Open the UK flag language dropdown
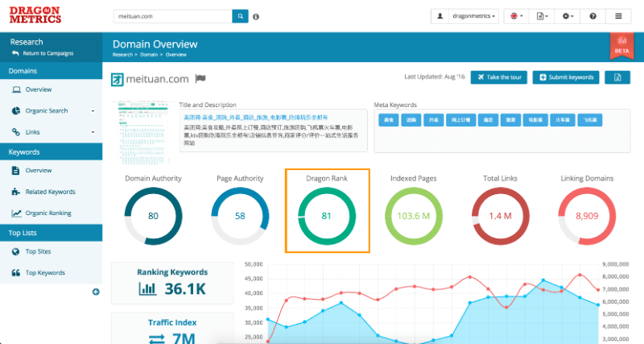This screenshot has width=644, height=344. tap(516, 16)
